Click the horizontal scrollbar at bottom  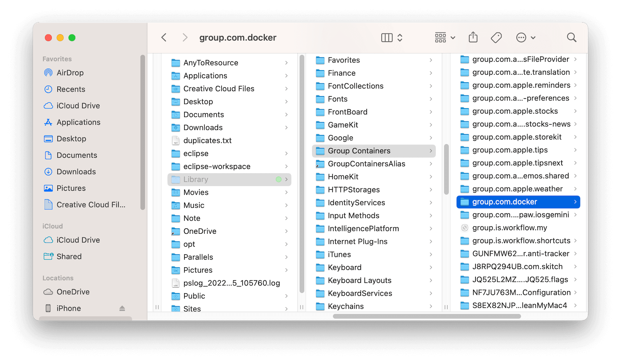427,316
